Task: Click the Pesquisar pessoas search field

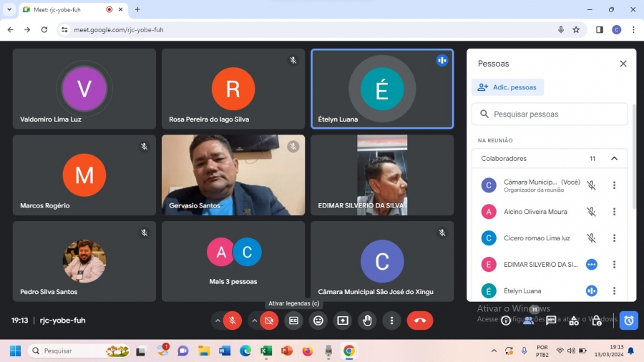Action: coord(551,114)
